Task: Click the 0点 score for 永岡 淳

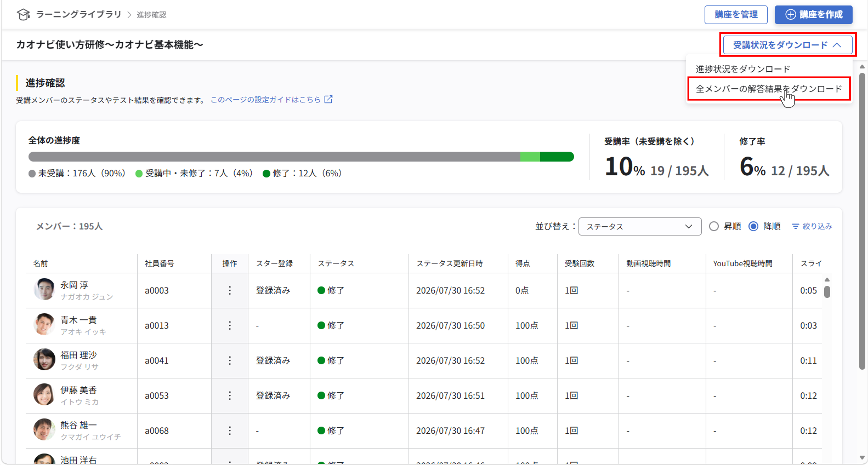Action: coord(522,290)
